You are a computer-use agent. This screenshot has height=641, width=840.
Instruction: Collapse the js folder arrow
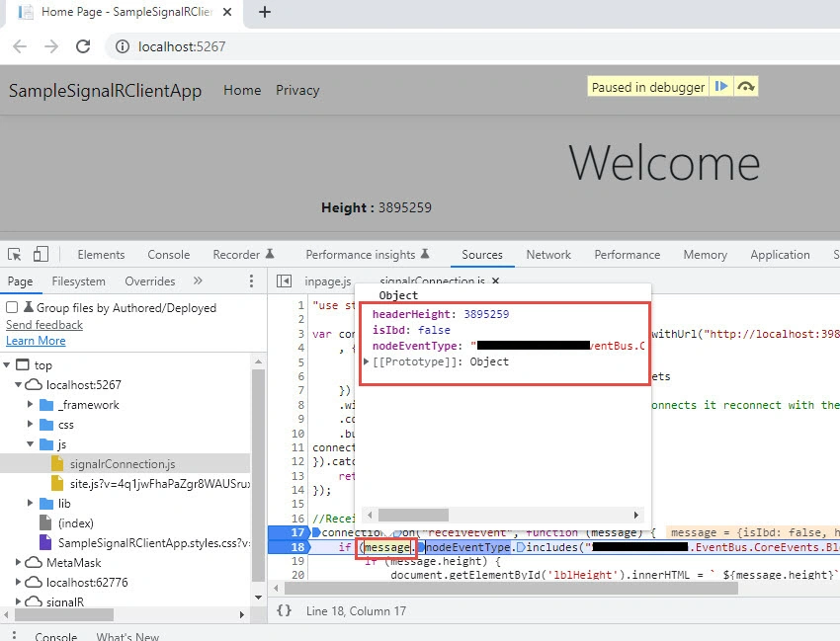pos(30,443)
